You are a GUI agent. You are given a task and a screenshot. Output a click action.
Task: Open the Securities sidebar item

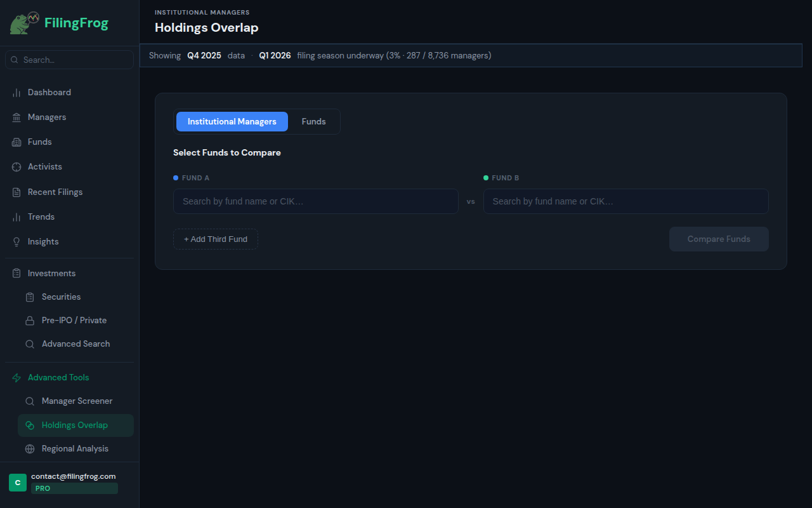[x=61, y=297]
